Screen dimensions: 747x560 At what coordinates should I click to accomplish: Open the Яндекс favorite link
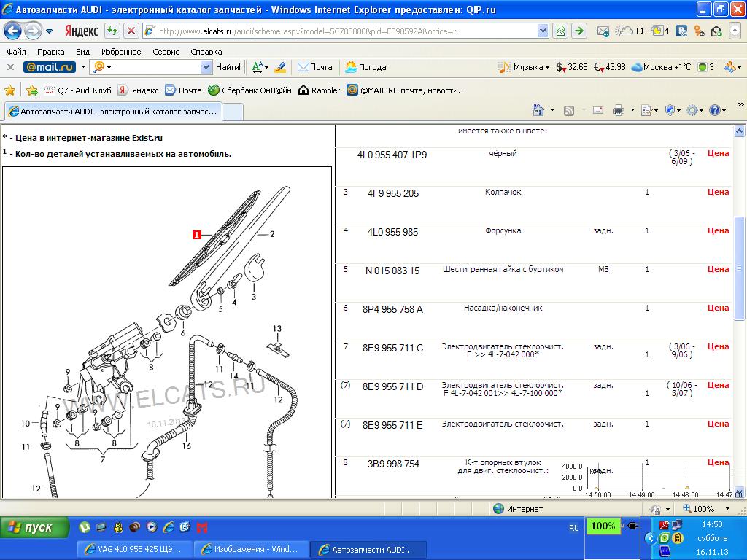click(138, 90)
